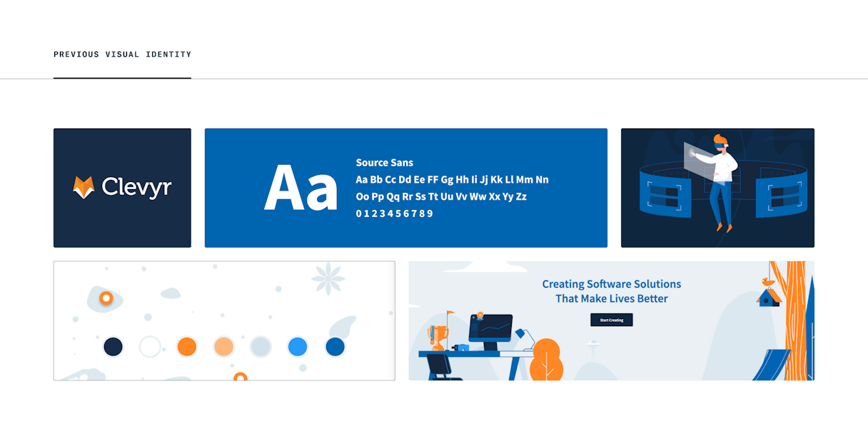Select the 0 1 2 3 4 5 6 7 8 9 numerals line
This screenshot has width=868, height=434.
tap(395, 213)
